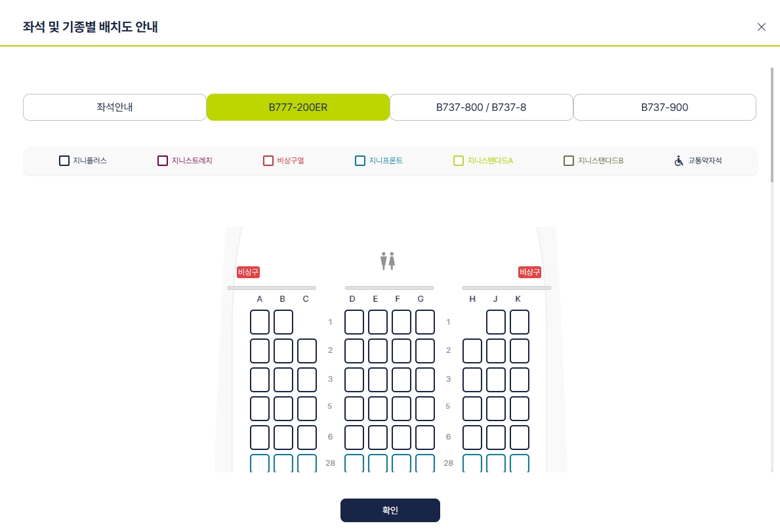
Task: Select seat 1A on the seat map
Action: pos(260,322)
